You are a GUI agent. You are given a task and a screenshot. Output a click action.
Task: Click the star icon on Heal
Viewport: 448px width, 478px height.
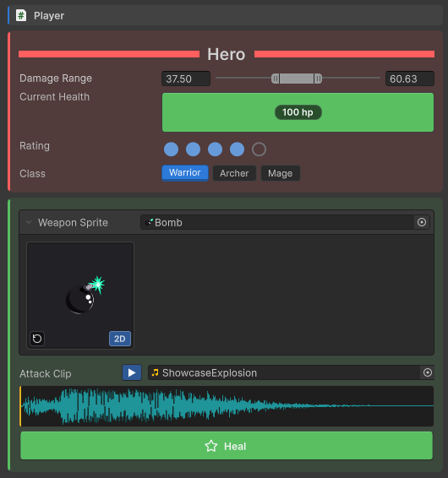click(x=211, y=446)
